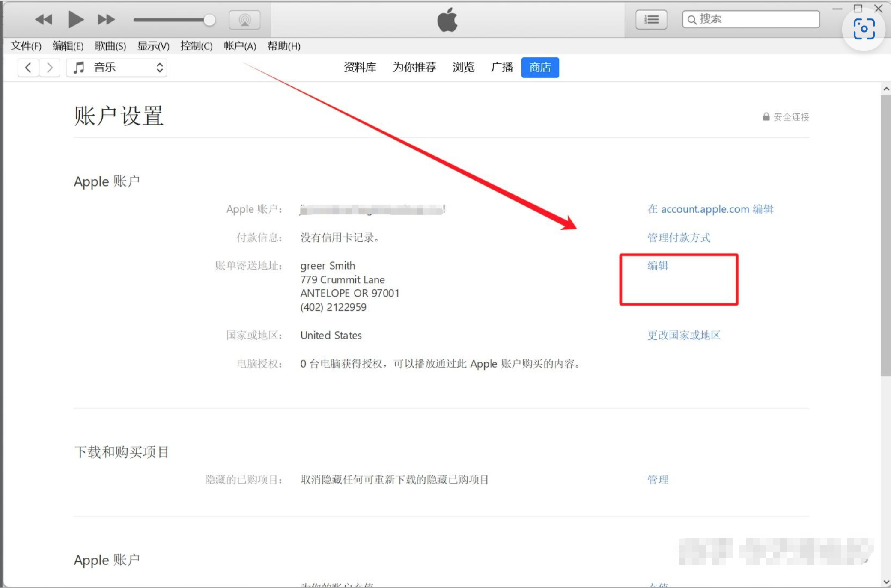Expand the 音乐 media type dropdown

tap(116, 68)
